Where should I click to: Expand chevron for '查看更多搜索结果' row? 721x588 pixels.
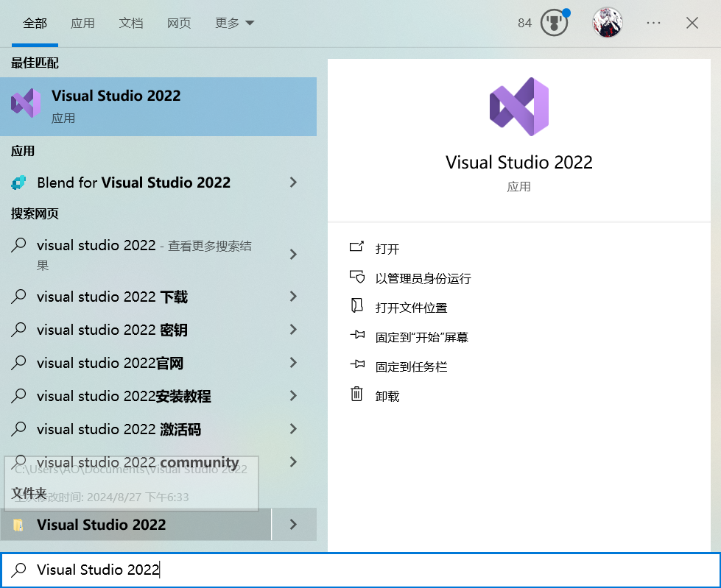click(293, 254)
